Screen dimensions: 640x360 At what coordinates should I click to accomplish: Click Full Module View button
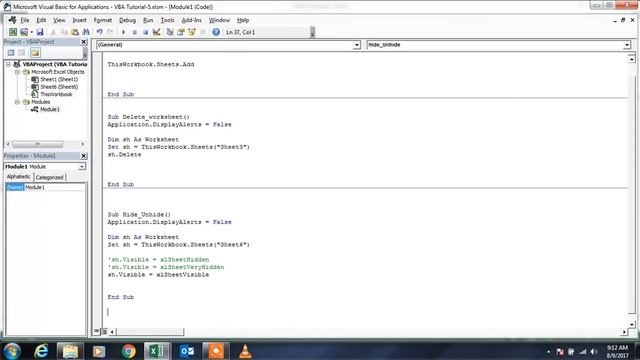[104, 331]
